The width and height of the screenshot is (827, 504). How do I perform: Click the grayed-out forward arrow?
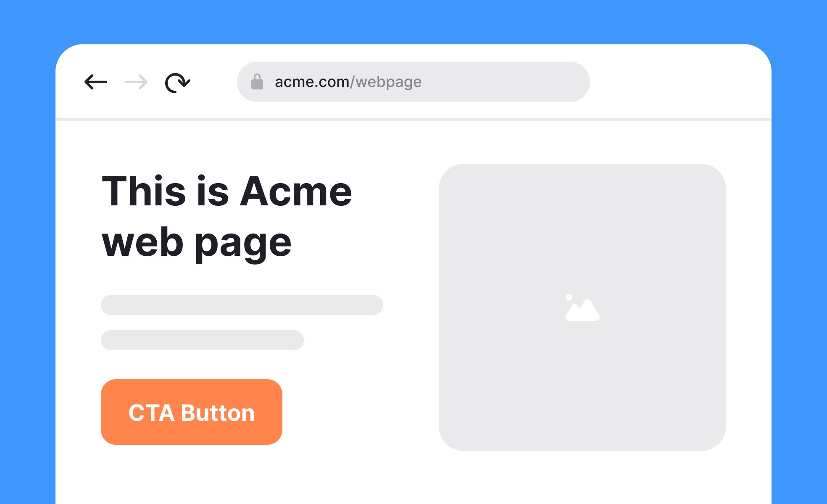point(136,82)
